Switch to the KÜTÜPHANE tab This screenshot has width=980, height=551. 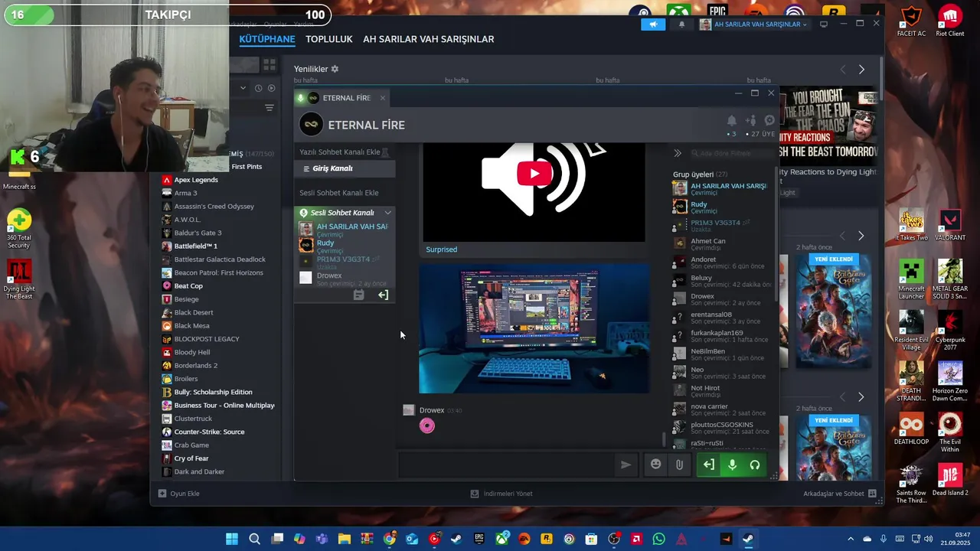coord(267,39)
